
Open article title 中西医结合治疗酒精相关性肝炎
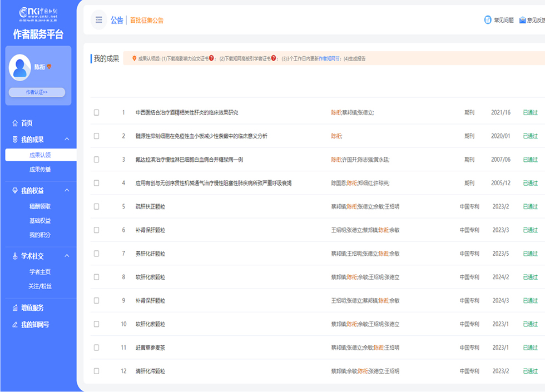click(186, 112)
